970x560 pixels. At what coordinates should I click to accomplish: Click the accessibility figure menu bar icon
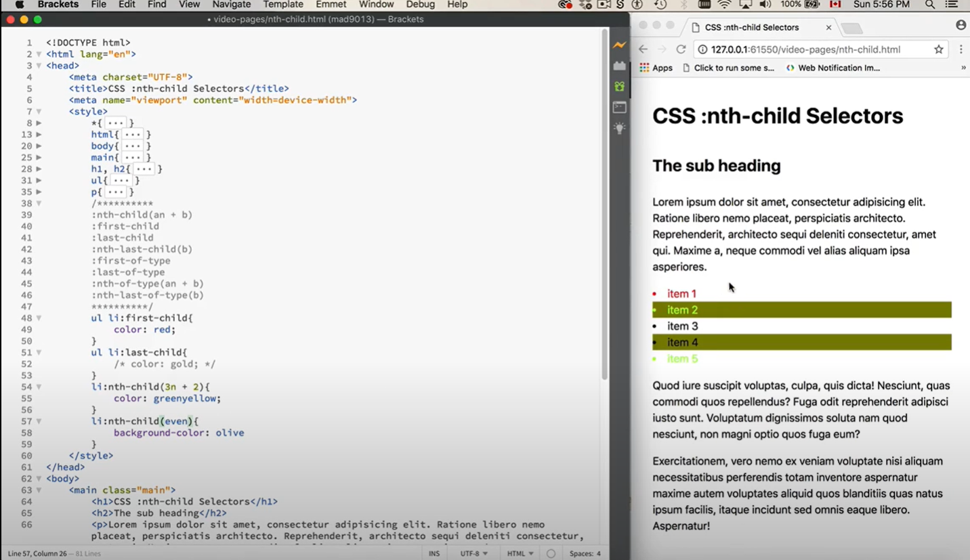(x=637, y=5)
